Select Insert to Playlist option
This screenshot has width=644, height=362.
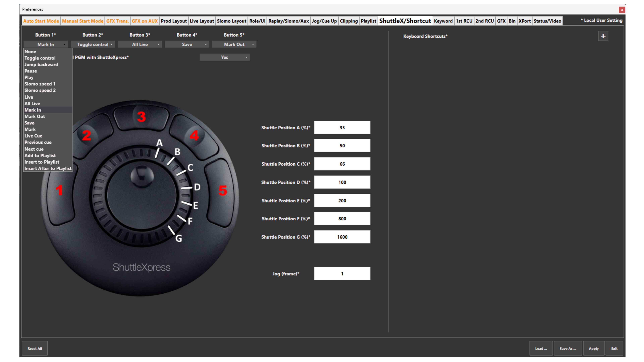48,162
